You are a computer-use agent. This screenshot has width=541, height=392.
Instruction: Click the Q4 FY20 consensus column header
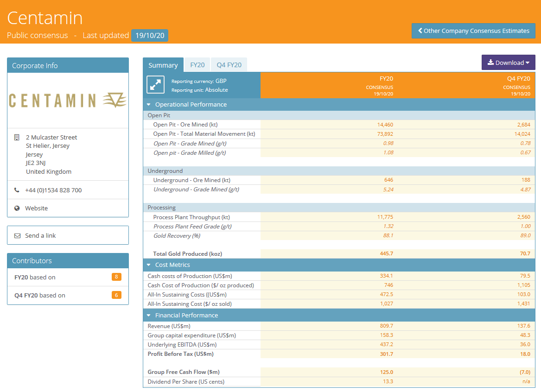[x=516, y=86]
